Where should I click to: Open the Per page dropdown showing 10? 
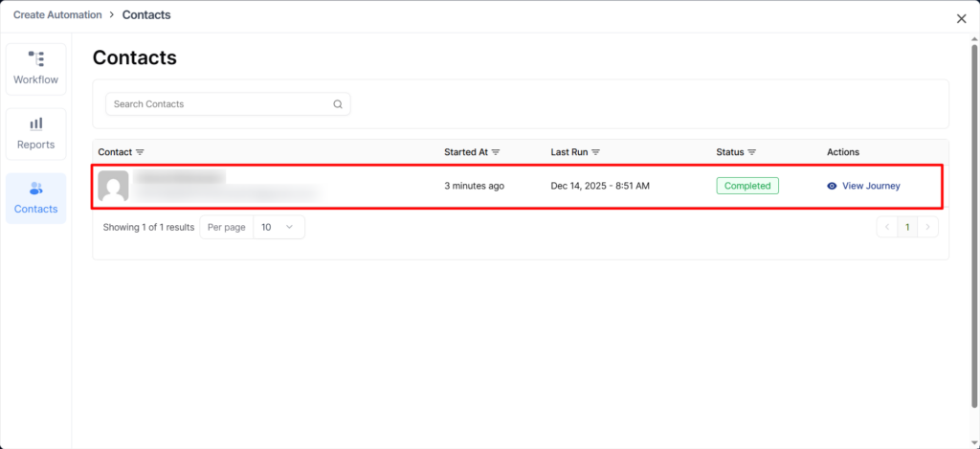coord(278,227)
